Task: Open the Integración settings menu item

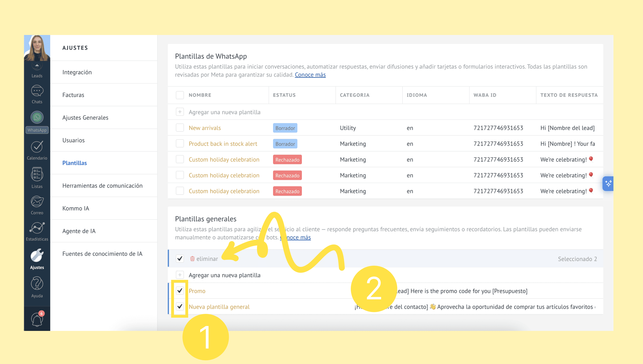Action: tap(104, 72)
